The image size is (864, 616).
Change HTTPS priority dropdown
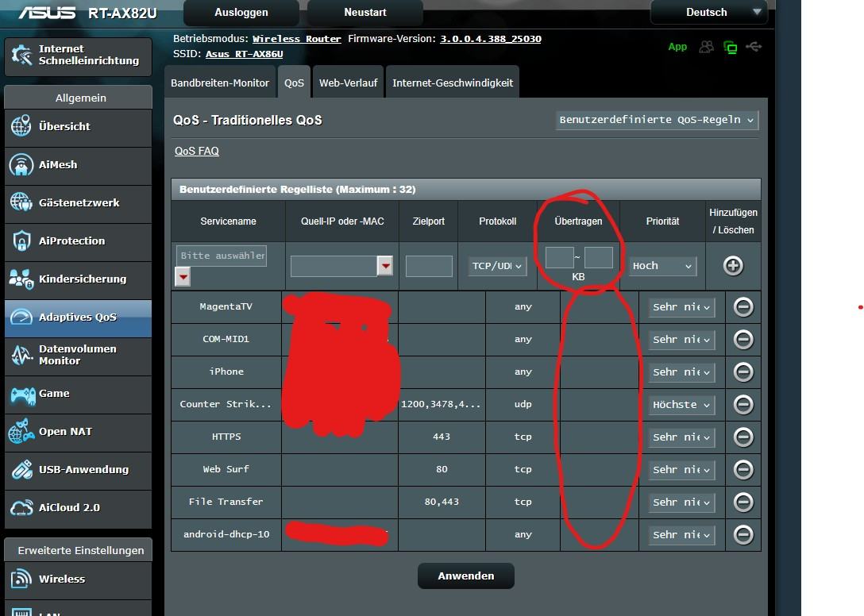[681, 437]
